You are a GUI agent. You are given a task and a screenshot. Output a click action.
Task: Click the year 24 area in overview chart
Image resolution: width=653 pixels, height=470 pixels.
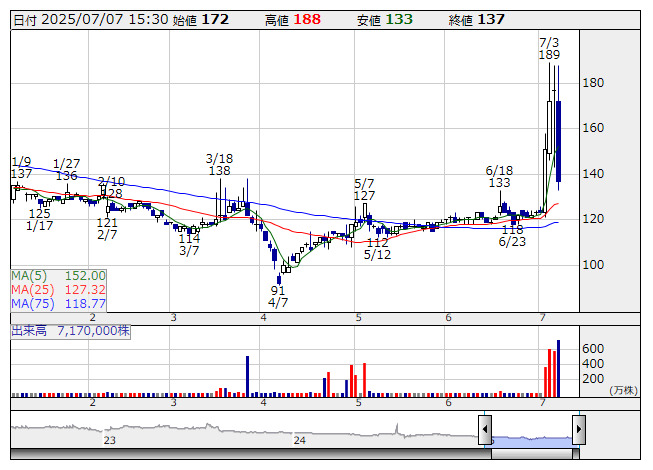(x=299, y=438)
